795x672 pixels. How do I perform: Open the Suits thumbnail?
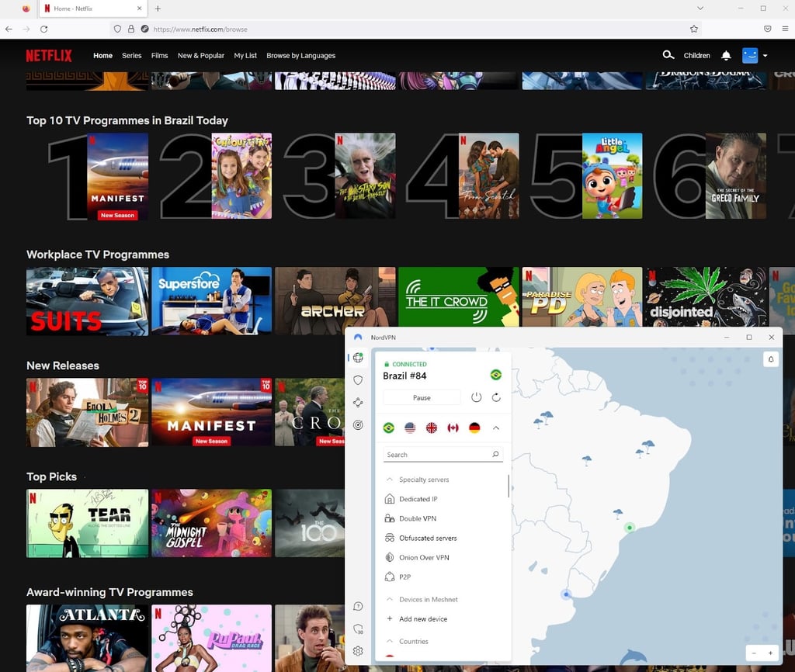tap(87, 301)
